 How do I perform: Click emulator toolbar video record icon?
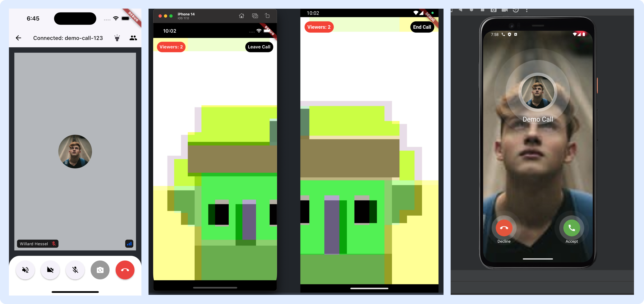[x=505, y=10]
